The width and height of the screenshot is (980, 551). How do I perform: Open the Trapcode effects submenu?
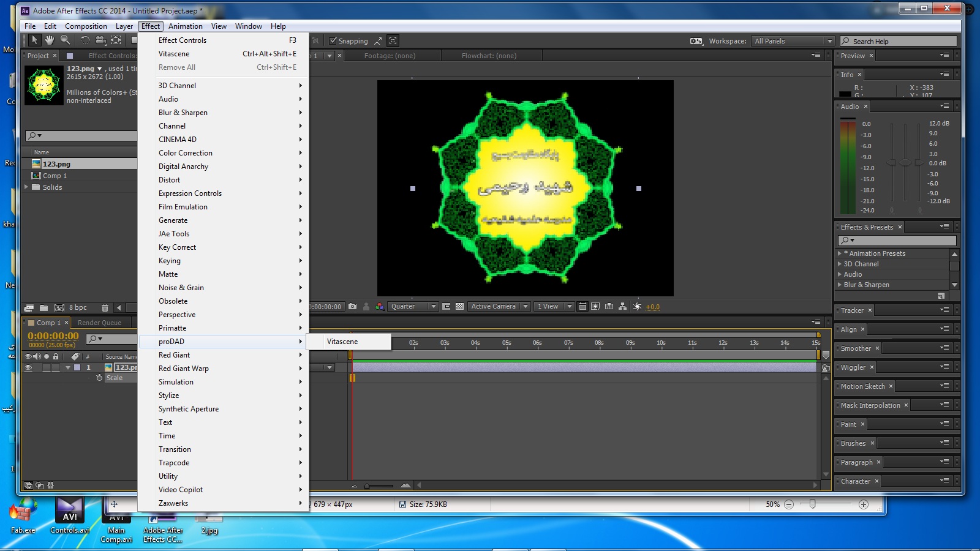224,463
